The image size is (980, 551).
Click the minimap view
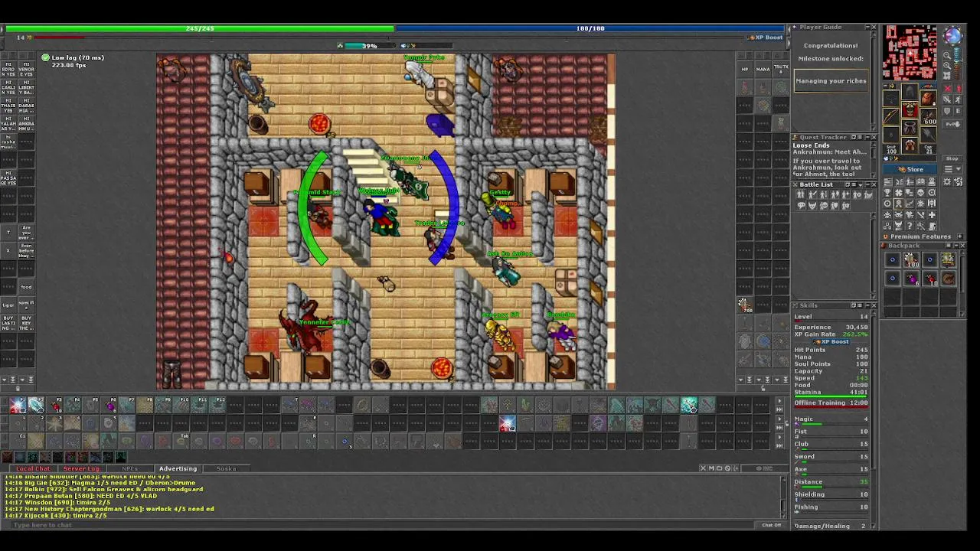coord(910,53)
